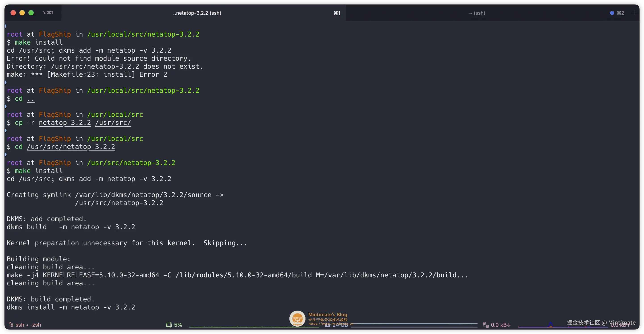Open a new tab with plus icon
Viewport: 644px width, 334px height.
click(x=634, y=13)
